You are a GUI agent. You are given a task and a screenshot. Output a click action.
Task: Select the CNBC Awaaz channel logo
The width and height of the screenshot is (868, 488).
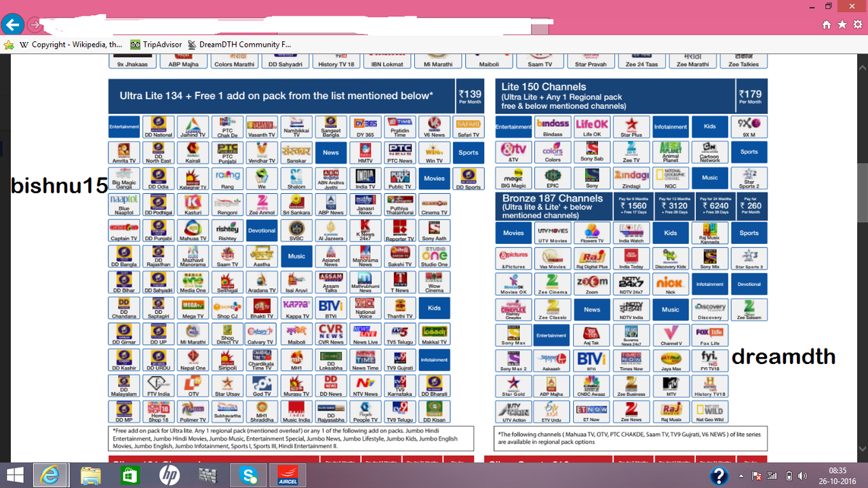592,386
